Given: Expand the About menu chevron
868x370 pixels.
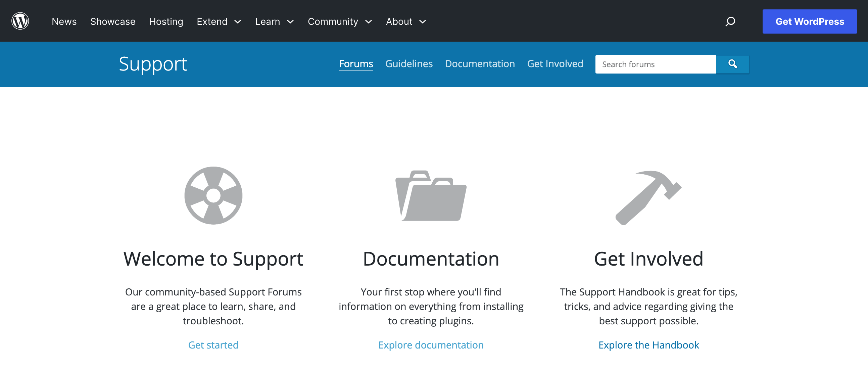Looking at the screenshot, I should point(423,22).
